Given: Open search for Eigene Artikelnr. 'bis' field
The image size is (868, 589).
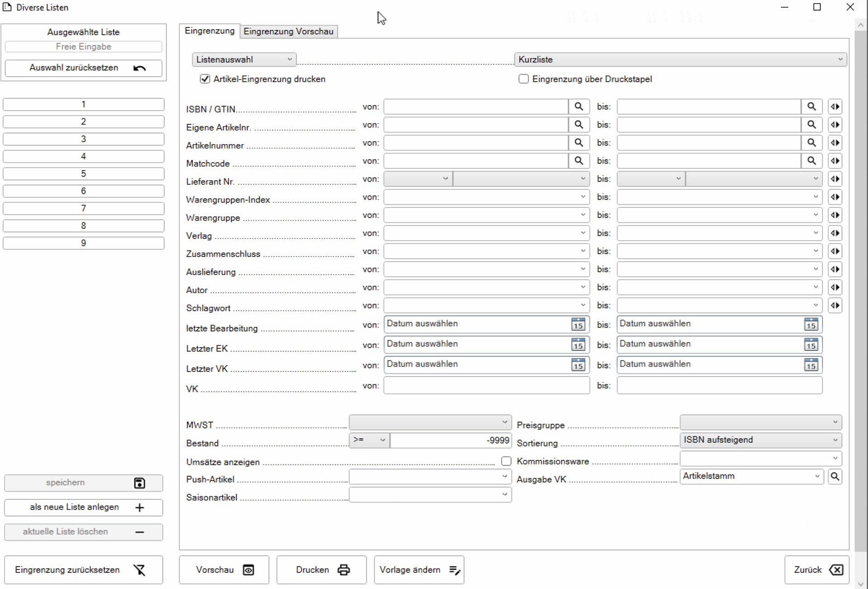Looking at the screenshot, I should pyautogui.click(x=812, y=125).
